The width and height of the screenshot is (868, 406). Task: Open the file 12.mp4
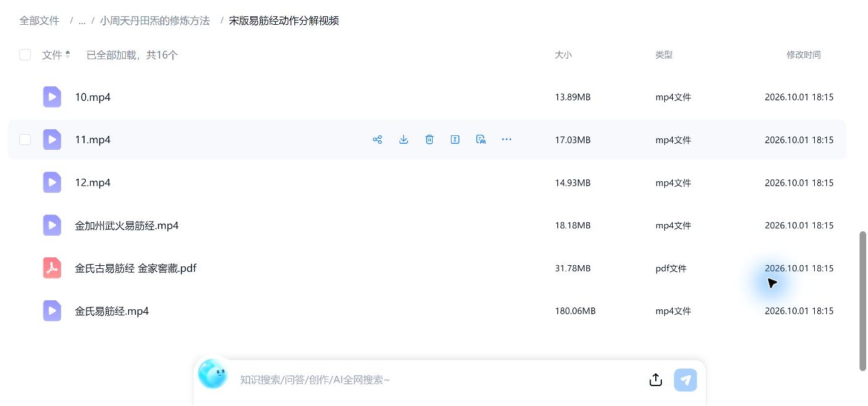click(92, 183)
